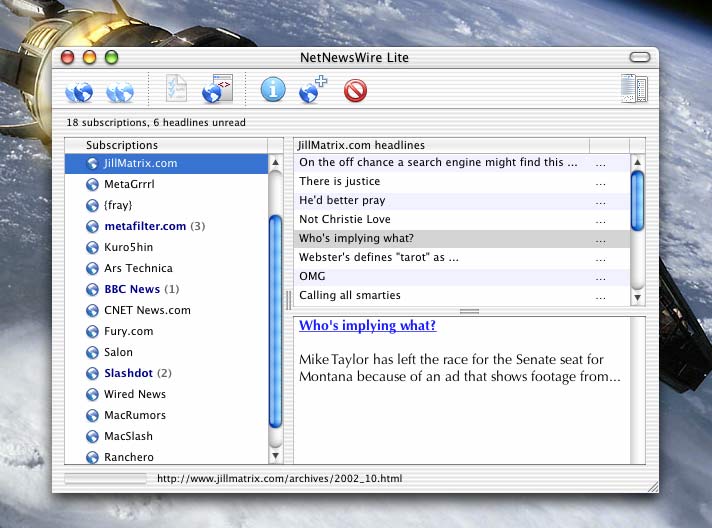Select BBC News with 1 unread
The width and height of the screenshot is (712, 528).
click(167, 289)
